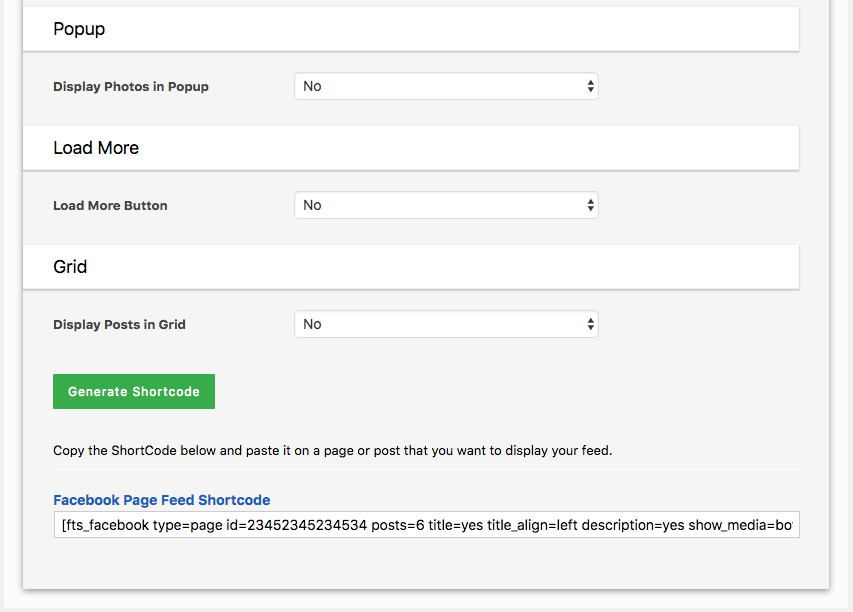The image size is (853, 612).
Task: Click the 'Generate' word on the green button
Action: point(97,392)
